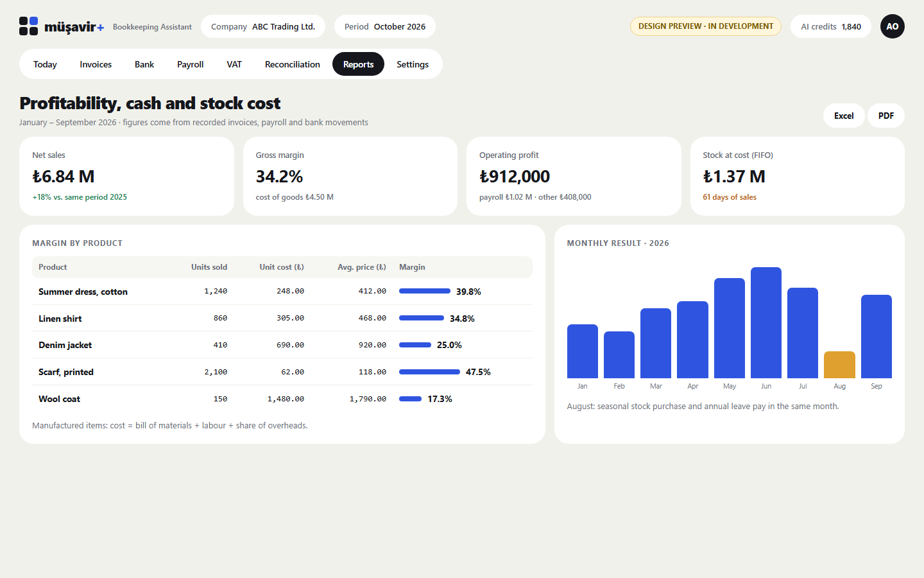The width and height of the screenshot is (924, 578).
Task: Click the August seasonal stock purchase note
Action: (x=703, y=407)
